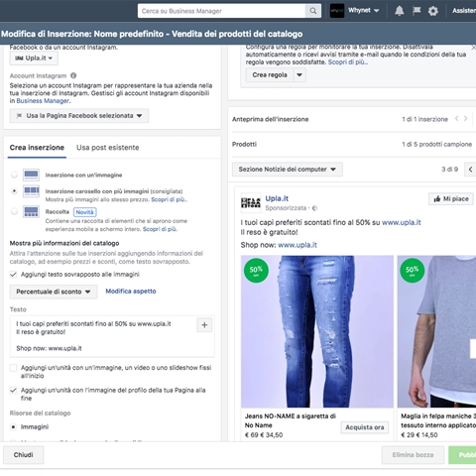Click 50% discount badge on jeans image
The height and width of the screenshot is (476, 476).
256,271
